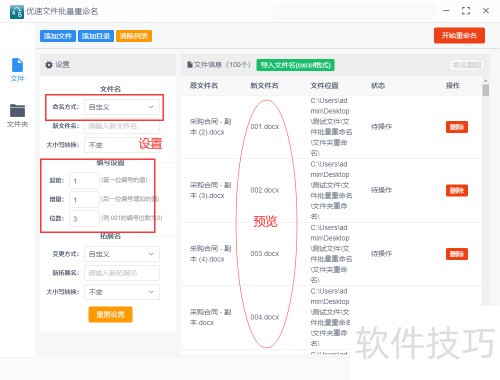500x380 pixels.
Task: Click the greyed 命名撤回 button
Action: 467,65
